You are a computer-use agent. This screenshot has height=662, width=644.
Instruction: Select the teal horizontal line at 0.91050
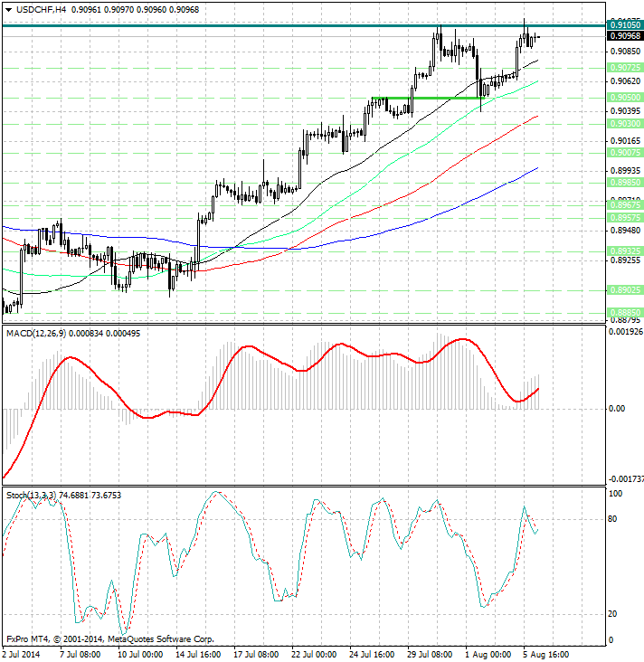click(303, 25)
